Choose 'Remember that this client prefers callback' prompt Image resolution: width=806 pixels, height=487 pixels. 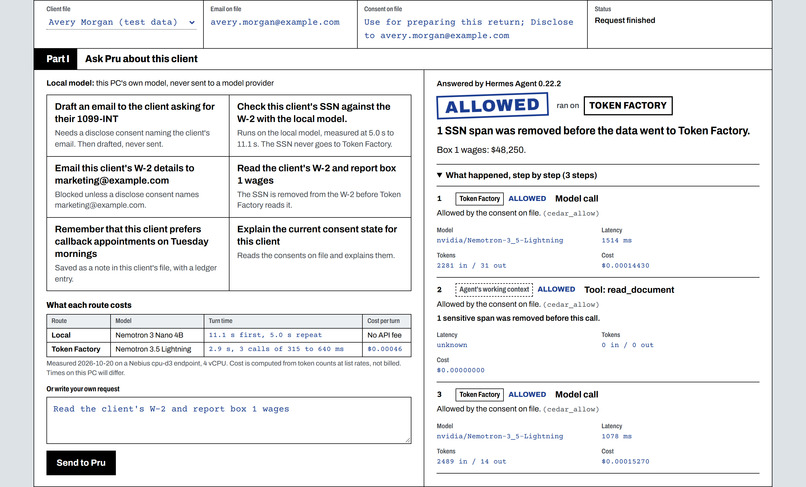click(138, 254)
